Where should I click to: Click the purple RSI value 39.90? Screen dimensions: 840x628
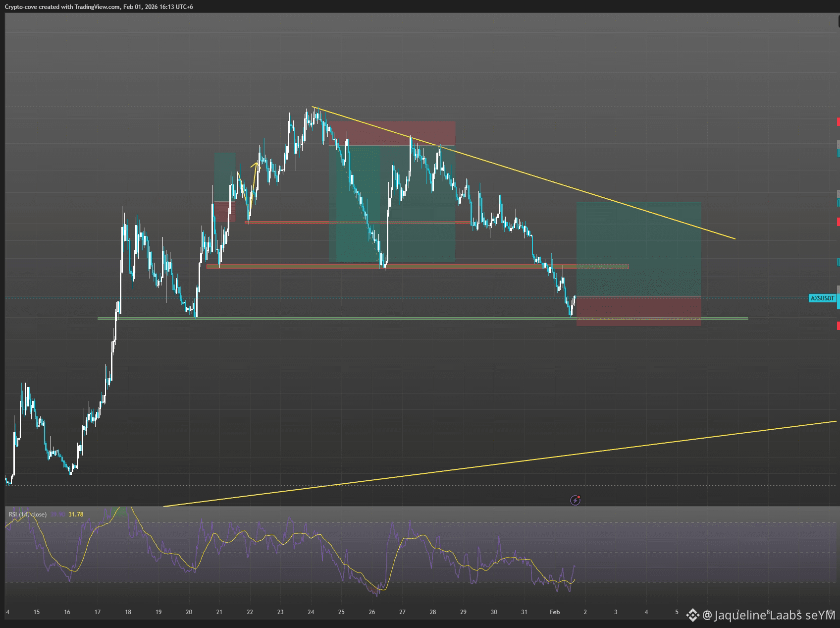[58, 514]
